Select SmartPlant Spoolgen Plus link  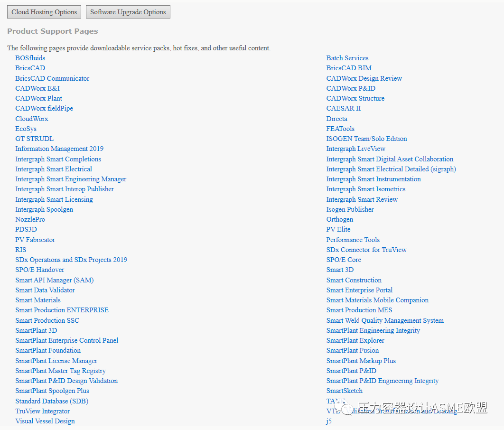click(52, 391)
